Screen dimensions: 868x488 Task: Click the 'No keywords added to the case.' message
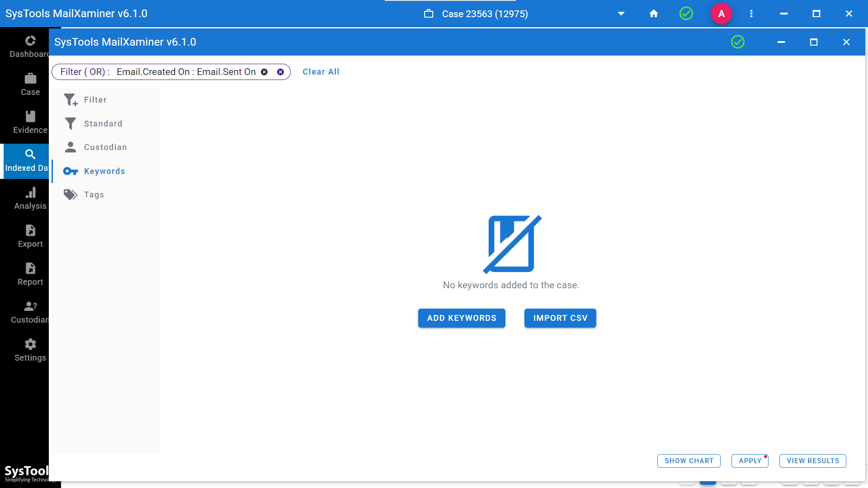(x=511, y=285)
